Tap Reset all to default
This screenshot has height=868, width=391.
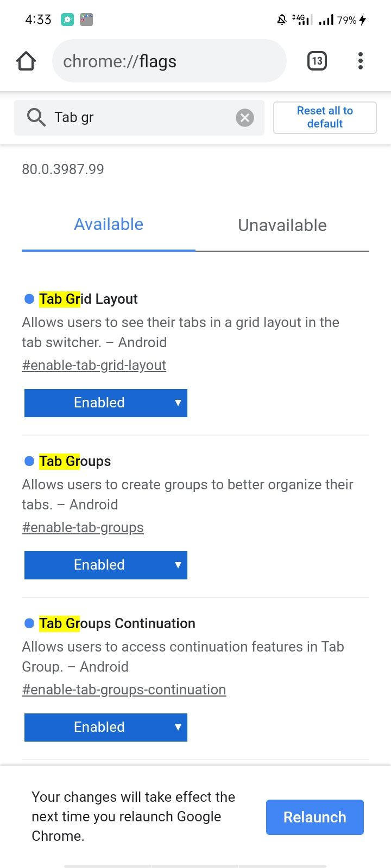coord(324,117)
